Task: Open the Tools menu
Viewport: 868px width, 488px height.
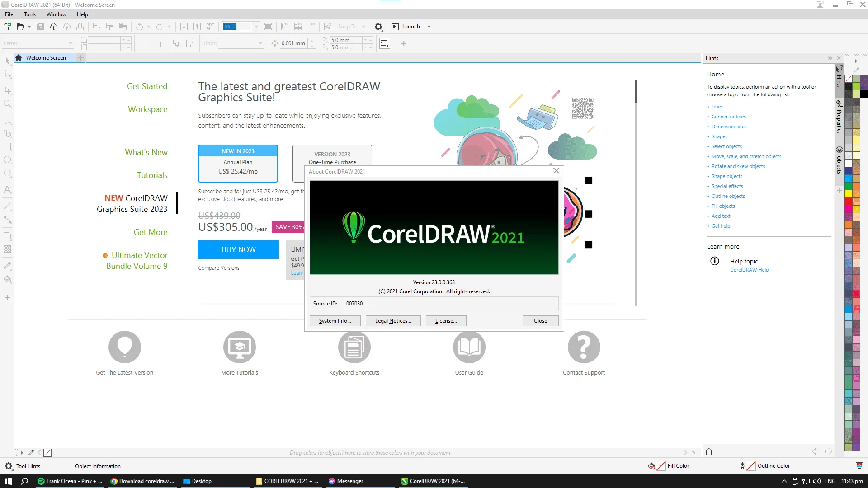Action: [x=30, y=14]
